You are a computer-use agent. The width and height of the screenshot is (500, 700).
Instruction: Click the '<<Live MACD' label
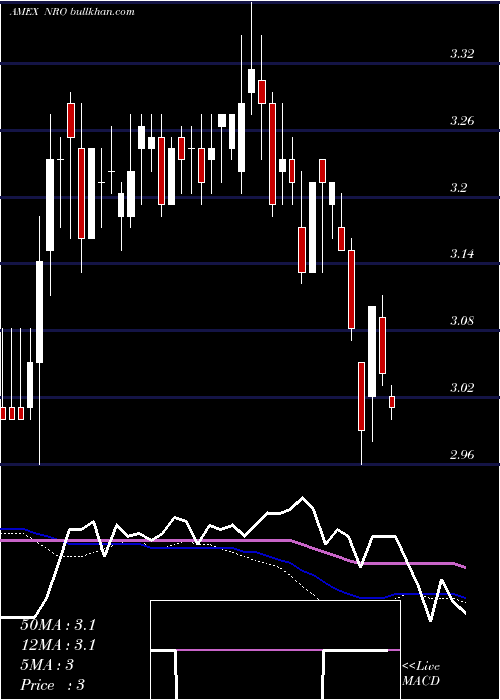tap(421, 673)
